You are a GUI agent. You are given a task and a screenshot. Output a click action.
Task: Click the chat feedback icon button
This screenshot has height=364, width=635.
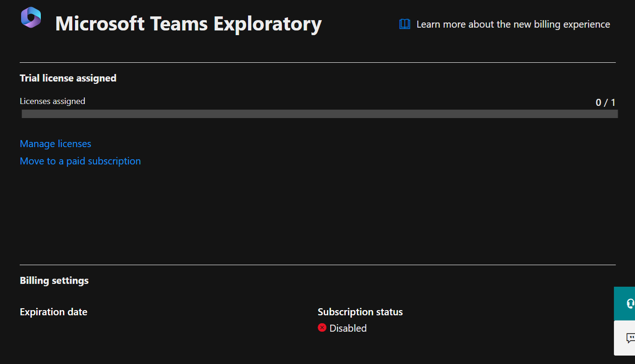pos(625,338)
